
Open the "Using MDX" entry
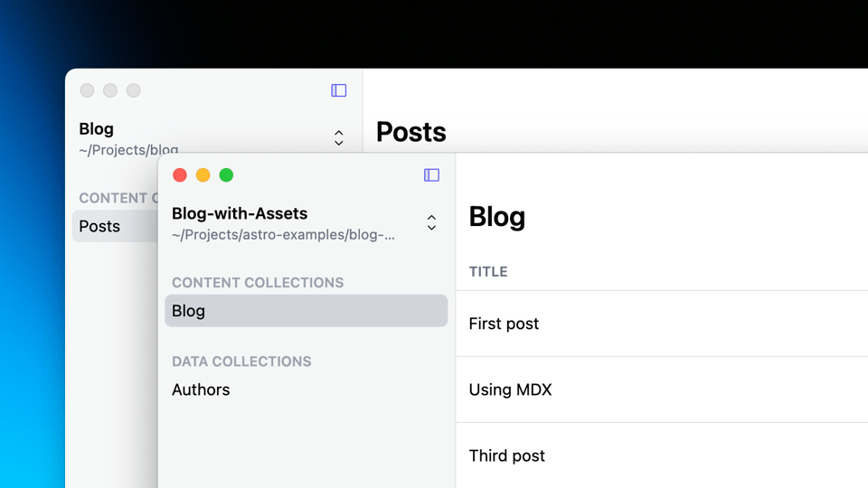click(510, 389)
